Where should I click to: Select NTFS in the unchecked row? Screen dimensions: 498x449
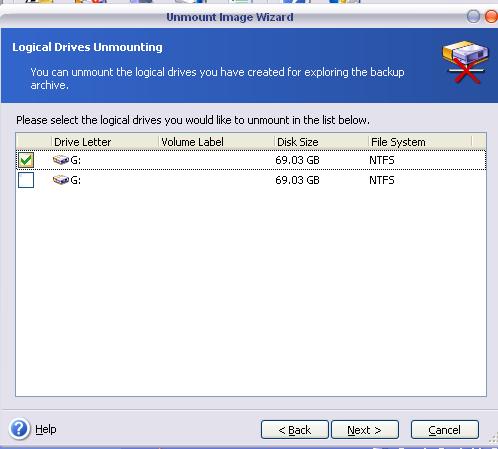(382, 180)
